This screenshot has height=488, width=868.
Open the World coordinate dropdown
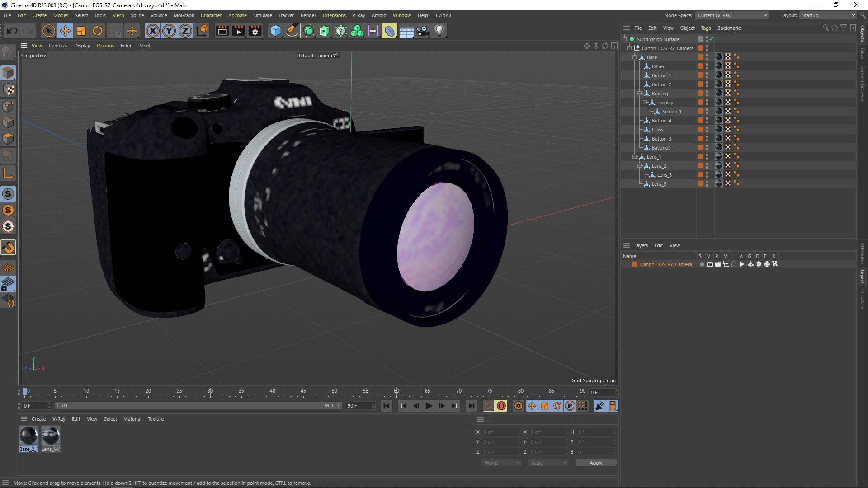point(501,463)
